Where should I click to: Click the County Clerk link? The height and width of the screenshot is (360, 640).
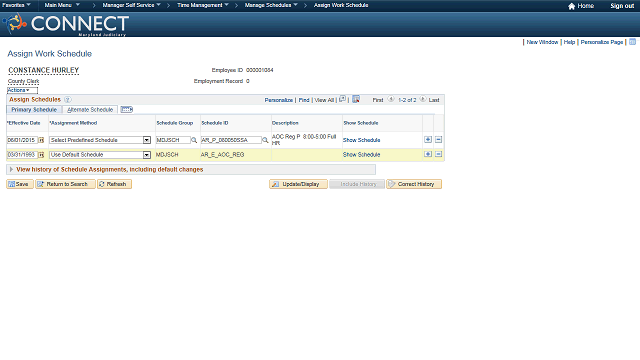pyautogui.click(x=24, y=81)
